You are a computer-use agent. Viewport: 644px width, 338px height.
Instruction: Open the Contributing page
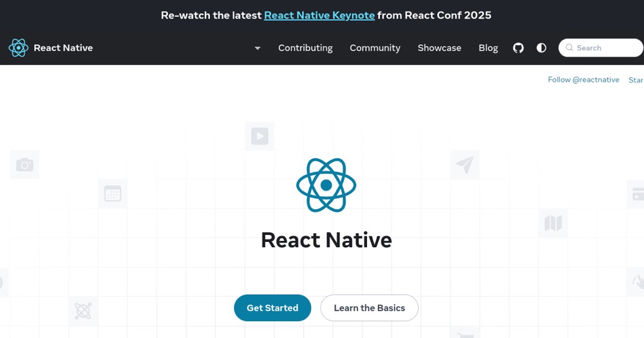tap(305, 48)
